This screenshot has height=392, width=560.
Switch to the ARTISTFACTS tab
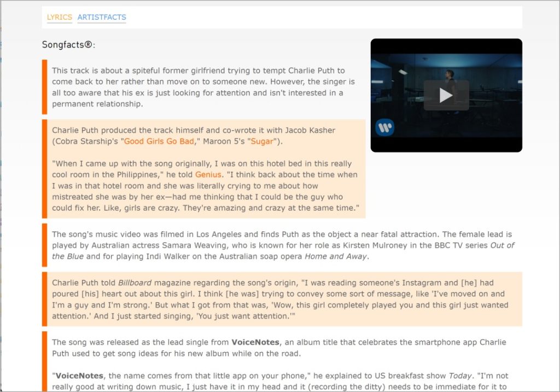click(102, 17)
